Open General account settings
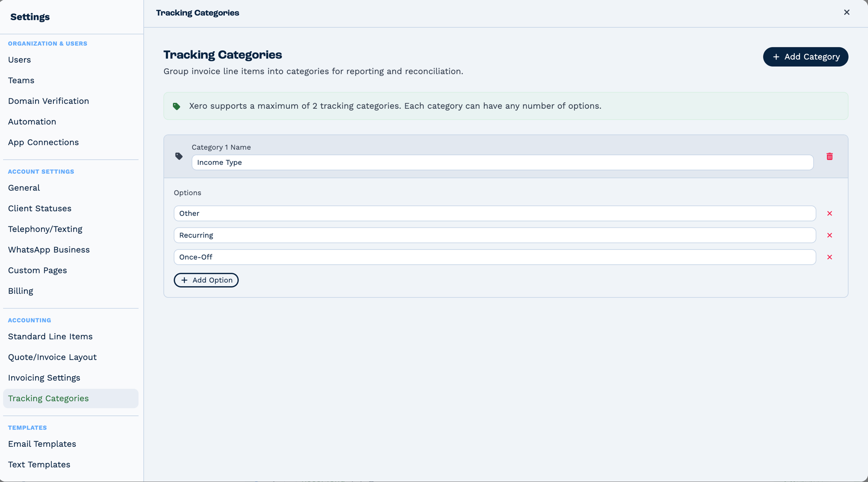The image size is (868, 482). coord(24,188)
